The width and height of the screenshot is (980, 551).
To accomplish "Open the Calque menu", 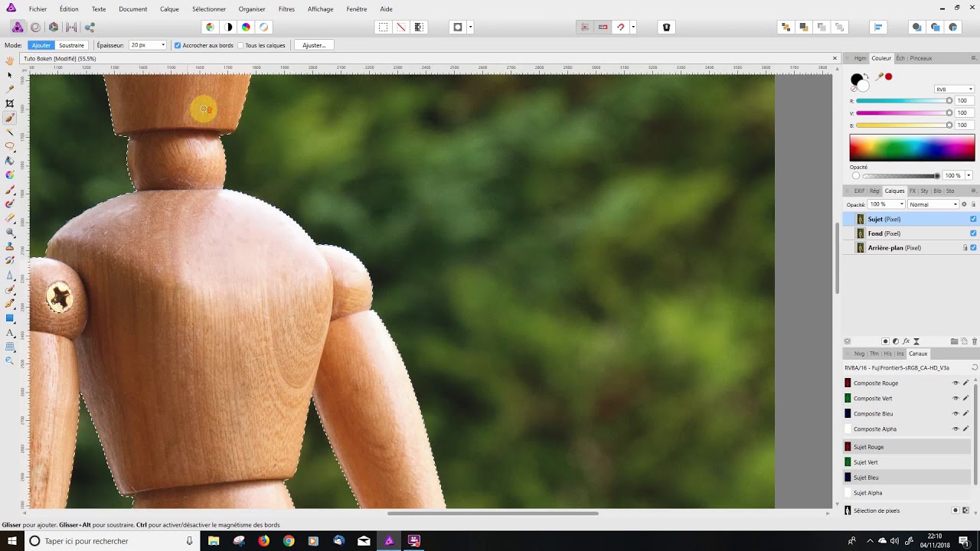I will click(169, 9).
